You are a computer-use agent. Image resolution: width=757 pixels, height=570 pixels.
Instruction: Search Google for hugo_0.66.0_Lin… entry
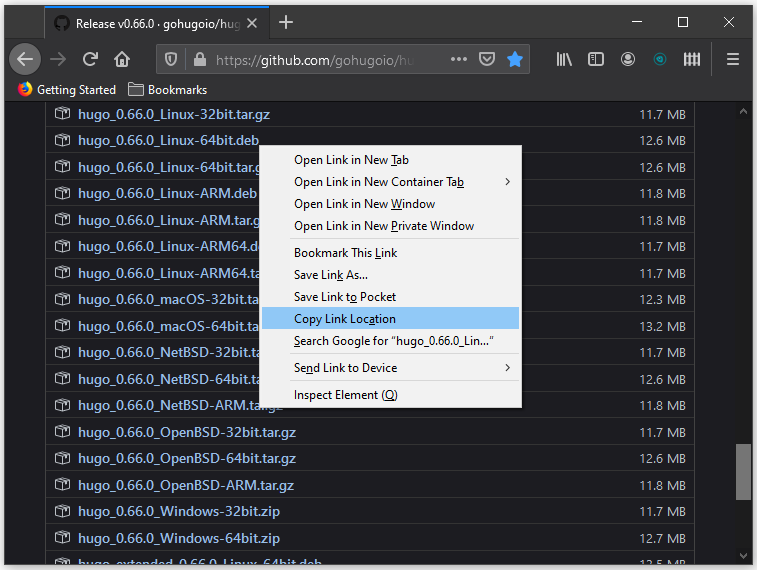point(391,341)
